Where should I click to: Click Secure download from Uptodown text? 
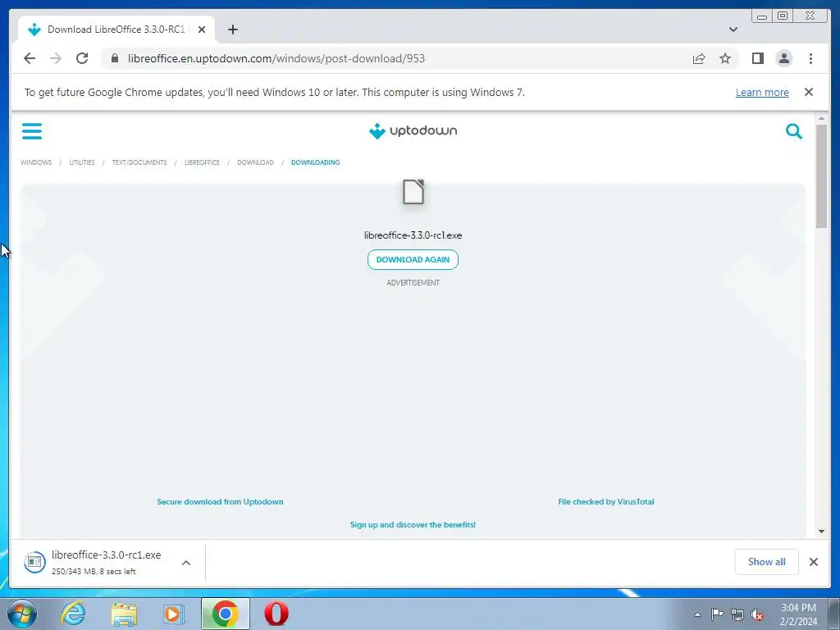[x=220, y=502]
